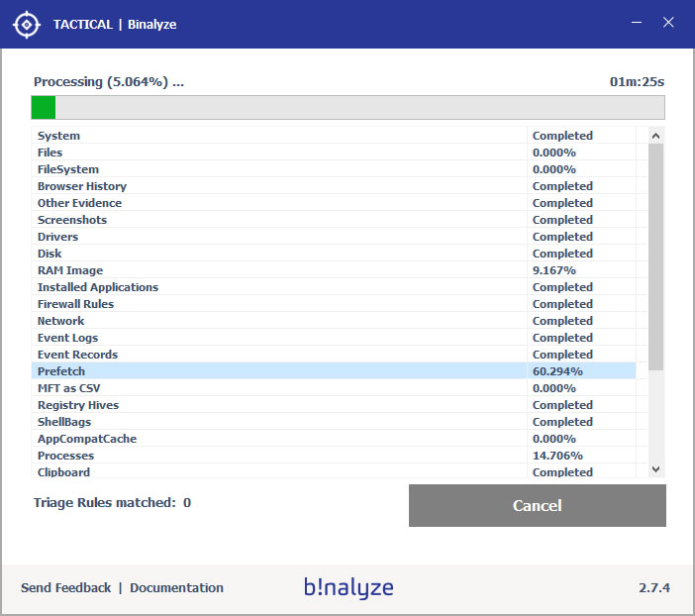
Task: Select the RAM Image row
Action: point(334,270)
